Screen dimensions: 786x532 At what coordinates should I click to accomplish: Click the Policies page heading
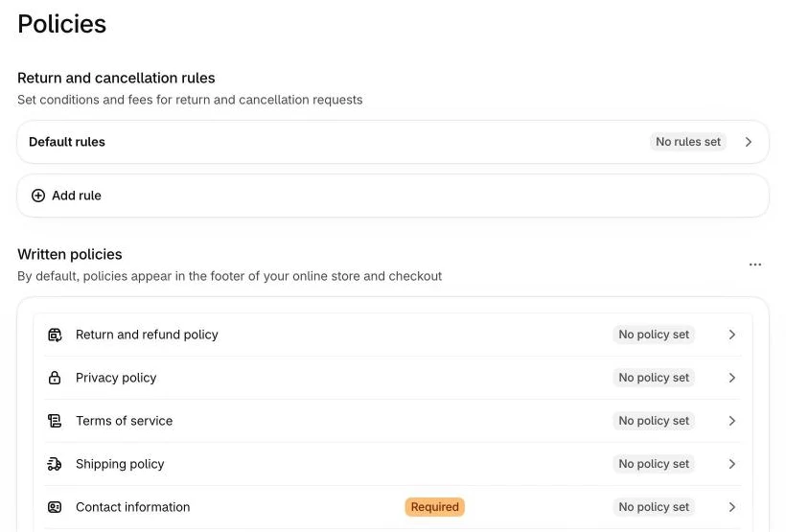(x=62, y=24)
